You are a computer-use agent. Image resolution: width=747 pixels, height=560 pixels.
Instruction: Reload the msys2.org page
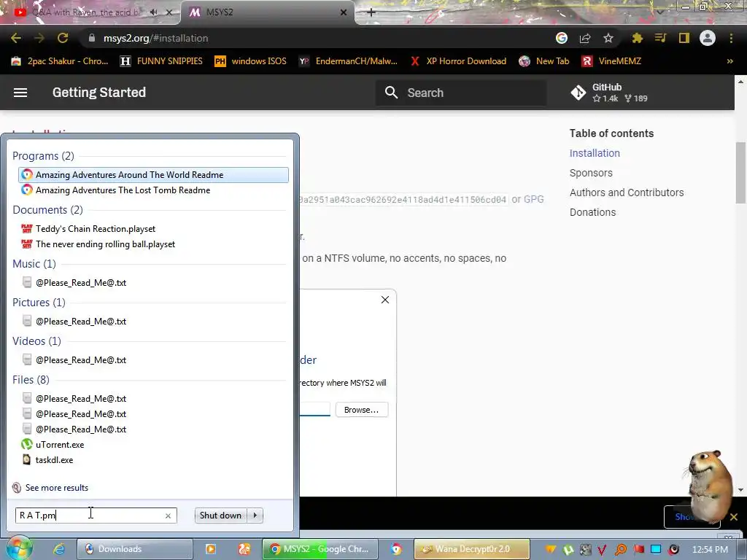point(63,38)
